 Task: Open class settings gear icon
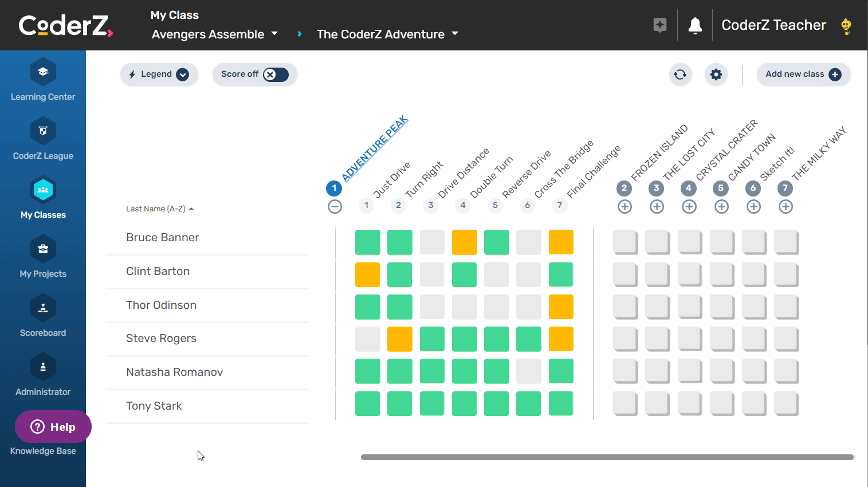[716, 74]
